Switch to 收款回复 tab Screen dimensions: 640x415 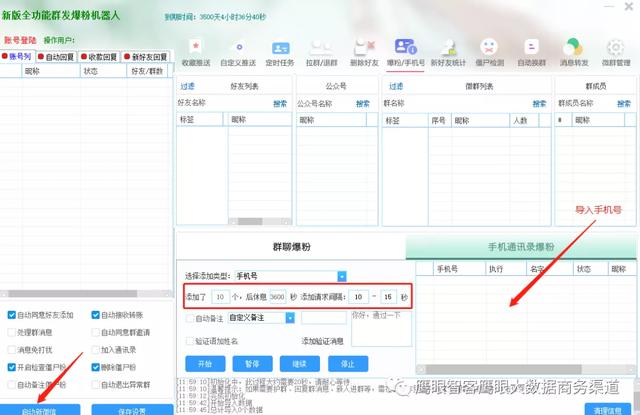[x=100, y=57]
